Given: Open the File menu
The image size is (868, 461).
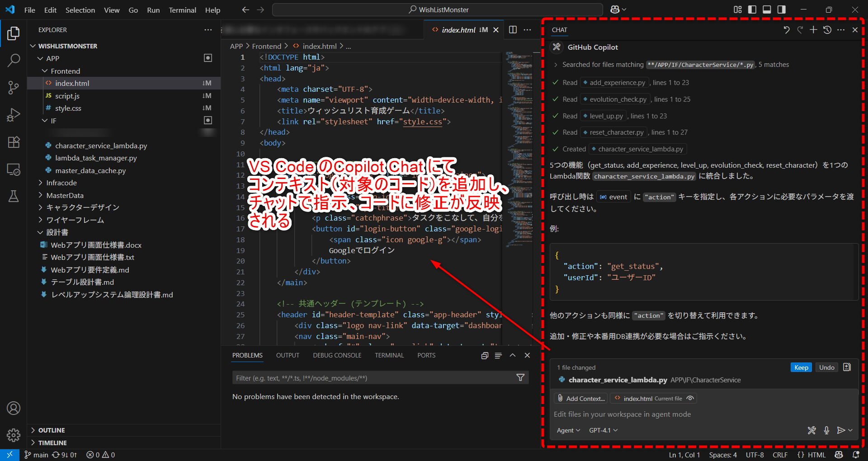Looking at the screenshot, I should pos(29,9).
